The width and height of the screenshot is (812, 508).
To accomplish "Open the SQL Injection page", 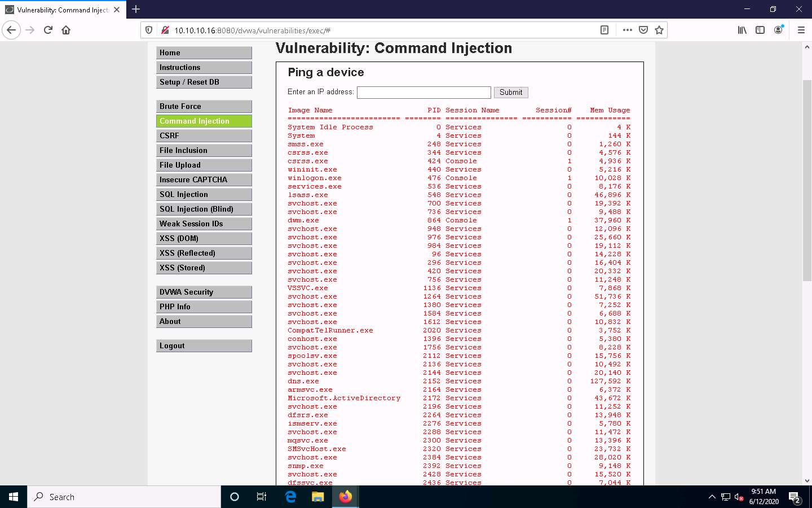I will click(x=204, y=194).
